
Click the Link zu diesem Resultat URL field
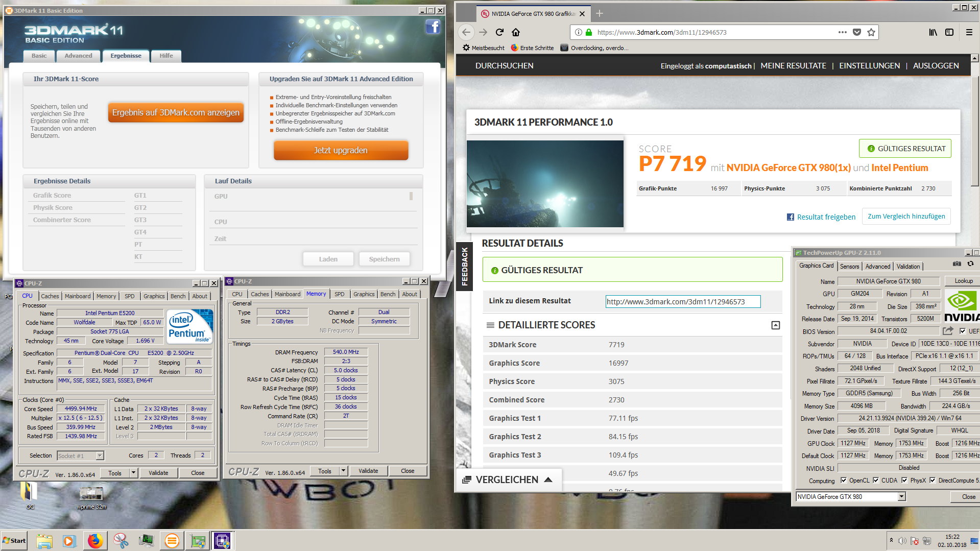pos(683,302)
